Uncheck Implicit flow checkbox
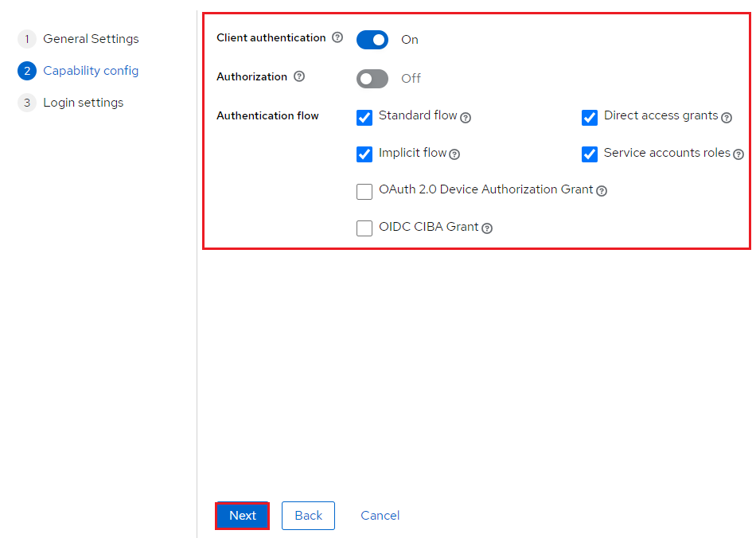 click(x=364, y=154)
